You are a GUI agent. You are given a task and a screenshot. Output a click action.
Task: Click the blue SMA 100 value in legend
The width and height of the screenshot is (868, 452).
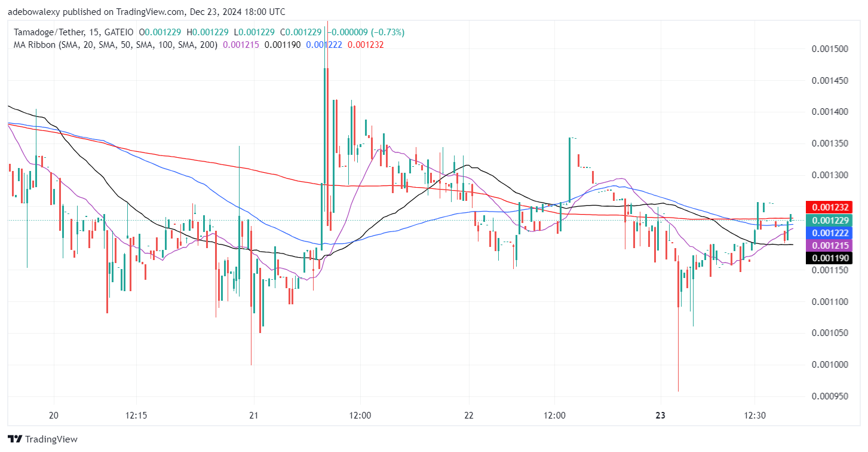(x=324, y=45)
